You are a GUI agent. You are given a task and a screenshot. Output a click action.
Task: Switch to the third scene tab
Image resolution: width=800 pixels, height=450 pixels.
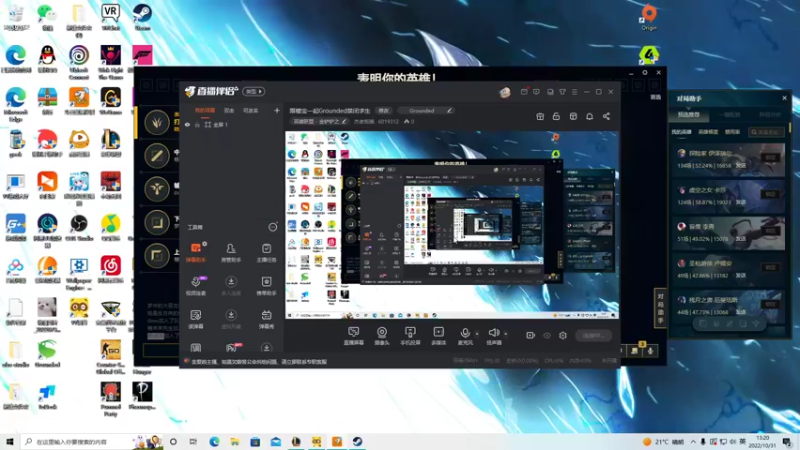pos(251,110)
